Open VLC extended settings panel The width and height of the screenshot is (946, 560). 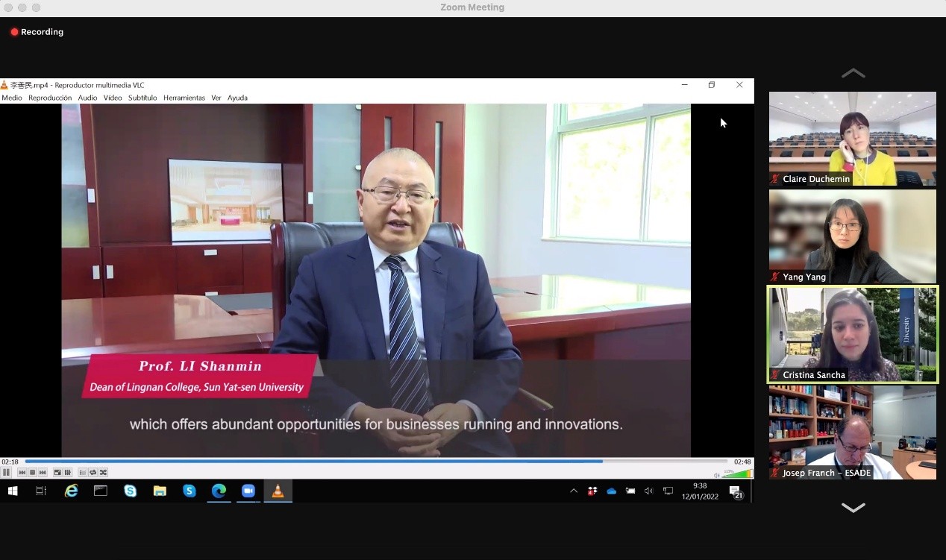[68, 473]
